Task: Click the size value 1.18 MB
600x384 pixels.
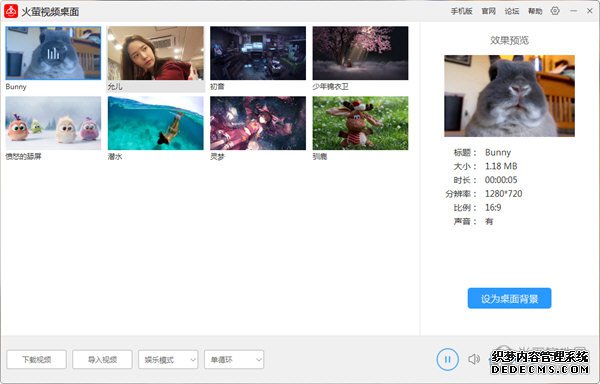Action: [501, 166]
